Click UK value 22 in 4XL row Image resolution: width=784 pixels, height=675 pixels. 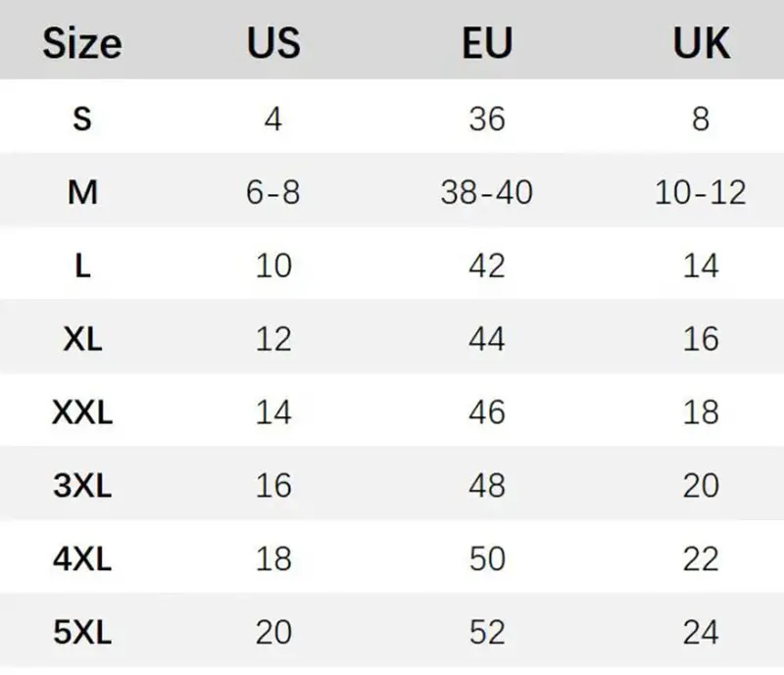pos(701,558)
